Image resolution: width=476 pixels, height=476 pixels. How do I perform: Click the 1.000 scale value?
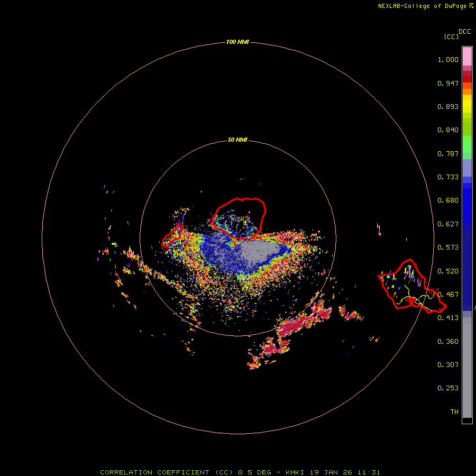[x=448, y=59]
